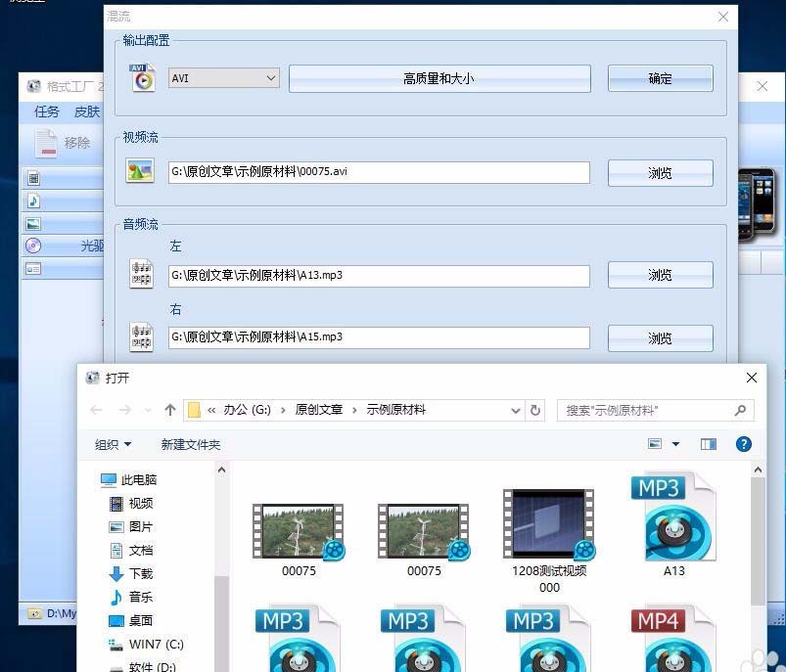Click the right audio stream file icon
The height and width of the screenshot is (672, 786).
141,336
